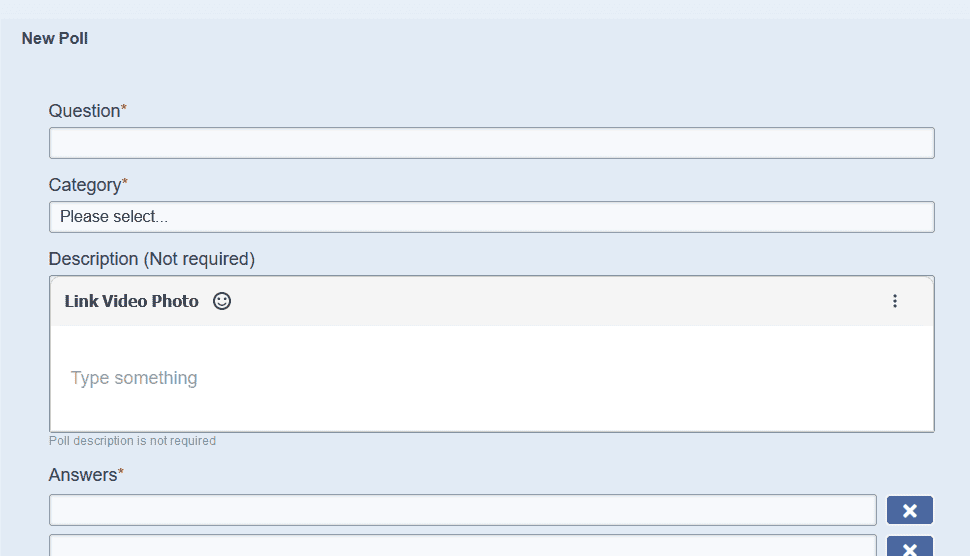Insert a Video in the description
This screenshot has width=970, height=556.
(124, 301)
